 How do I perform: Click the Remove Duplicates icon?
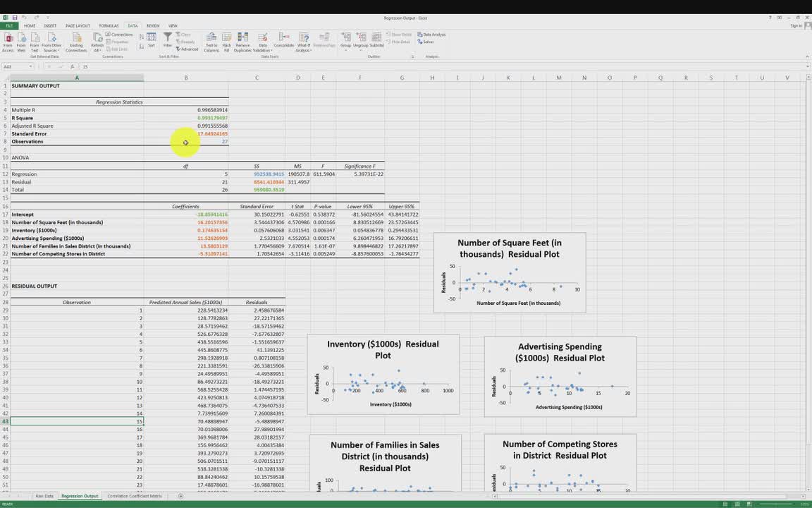pos(242,40)
